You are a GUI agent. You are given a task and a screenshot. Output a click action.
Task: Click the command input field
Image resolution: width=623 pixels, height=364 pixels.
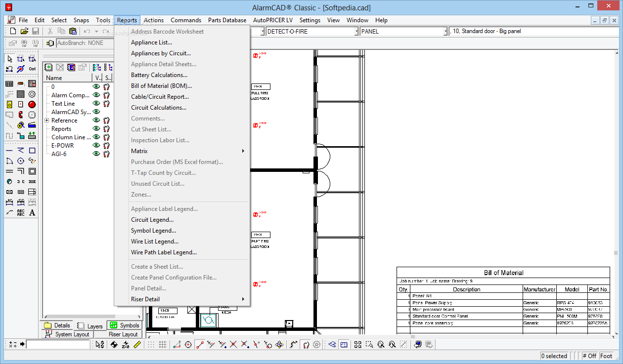point(58,344)
